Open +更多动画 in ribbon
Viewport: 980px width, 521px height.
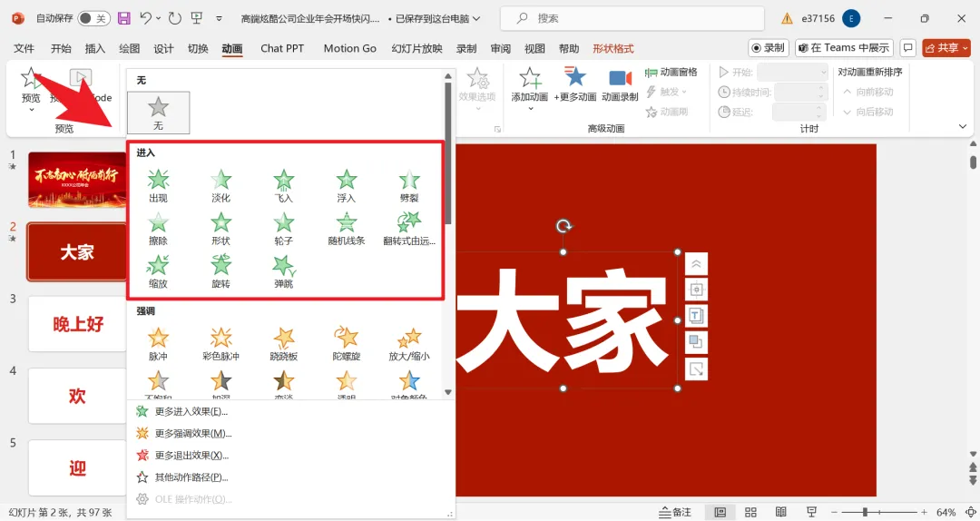(575, 84)
